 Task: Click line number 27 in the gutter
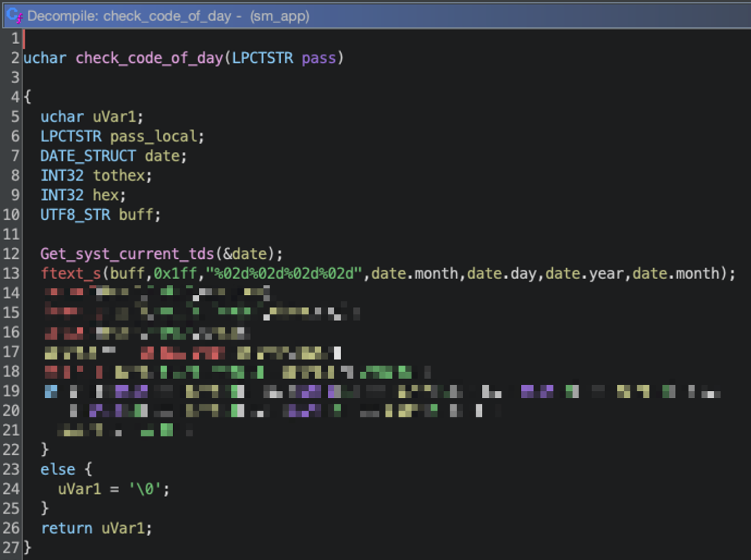tap(11, 548)
